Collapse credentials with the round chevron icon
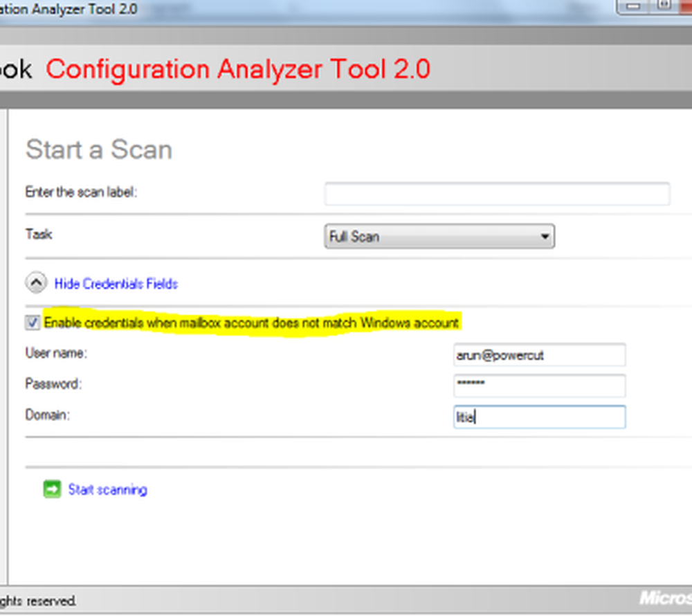Screen dimensions: 692x616 coord(36,282)
